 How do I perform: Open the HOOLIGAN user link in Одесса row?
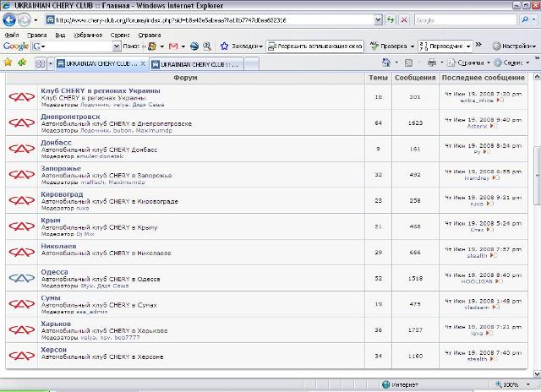pyautogui.click(x=477, y=281)
